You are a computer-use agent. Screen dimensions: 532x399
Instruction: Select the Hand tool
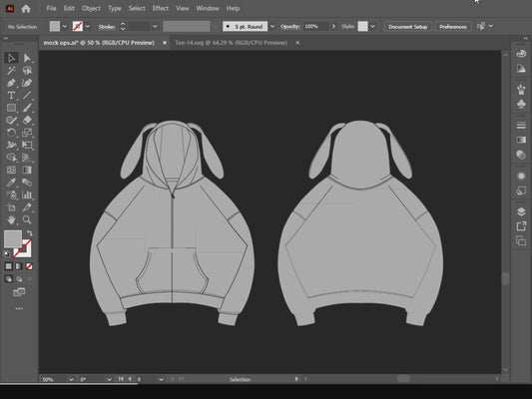pos(11,219)
